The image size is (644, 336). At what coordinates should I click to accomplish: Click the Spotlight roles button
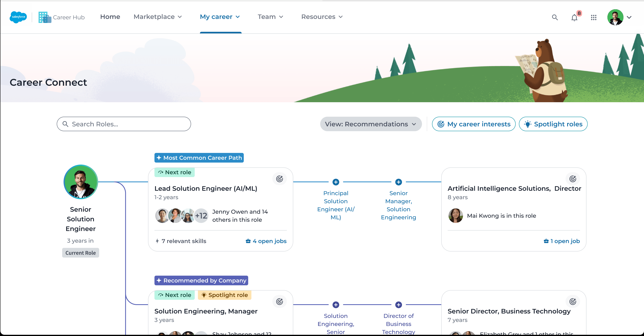pyautogui.click(x=553, y=124)
